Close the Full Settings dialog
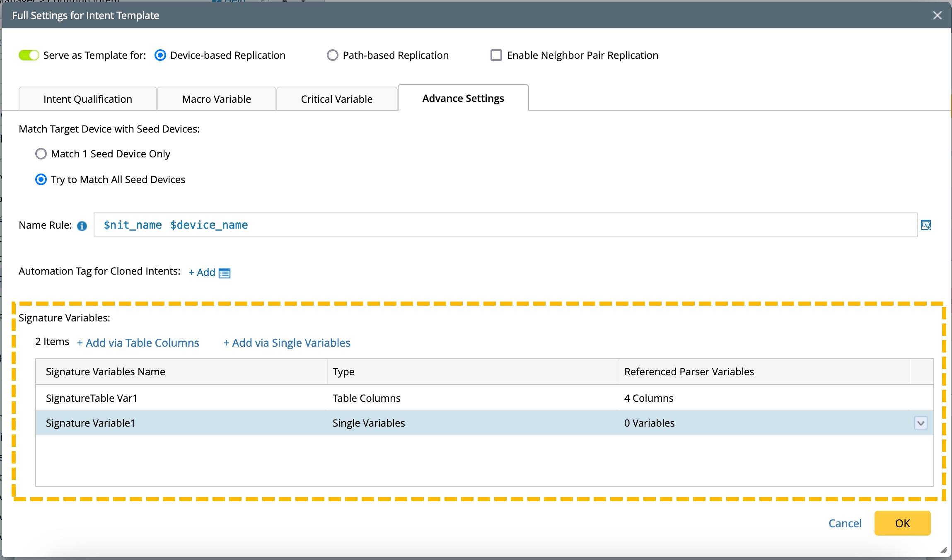This screenshot has width=952, height=560. point(938,15)
